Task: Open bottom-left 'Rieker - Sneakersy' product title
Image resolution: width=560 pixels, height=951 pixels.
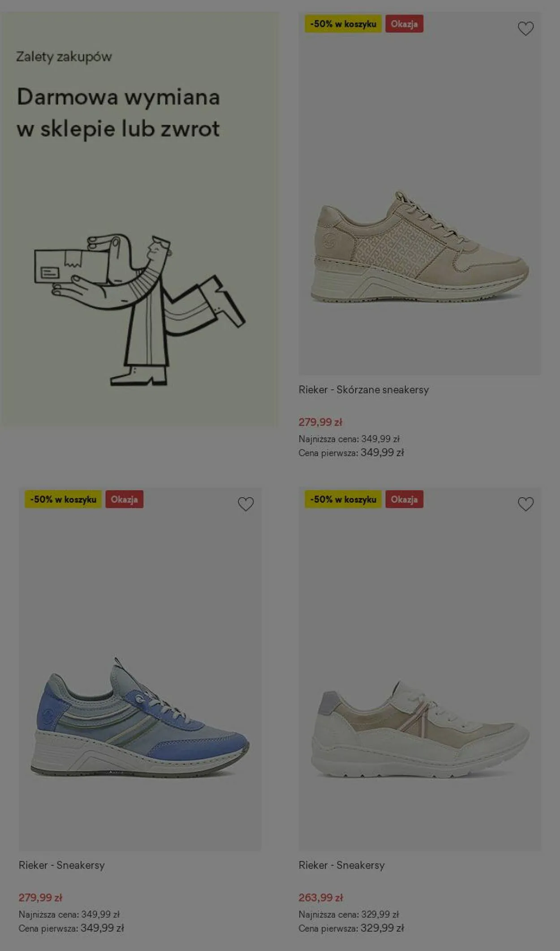Action: tap(61, 865)
